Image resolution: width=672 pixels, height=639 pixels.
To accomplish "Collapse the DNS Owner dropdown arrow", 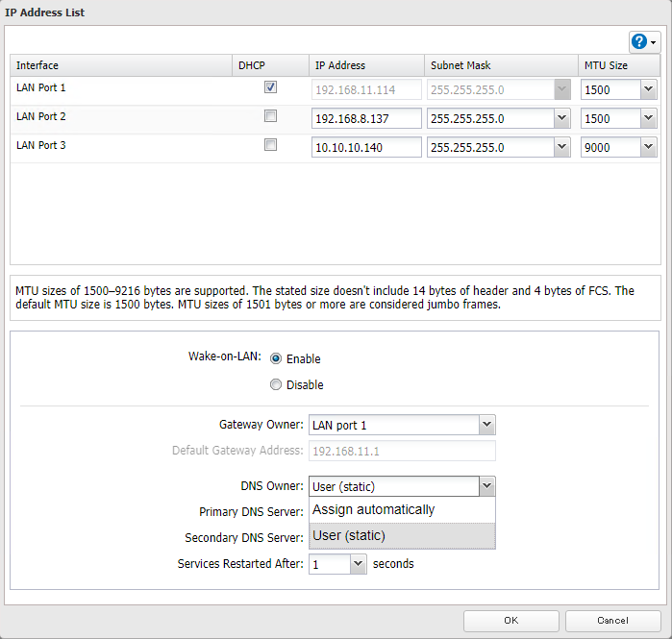I will [486, 486].
